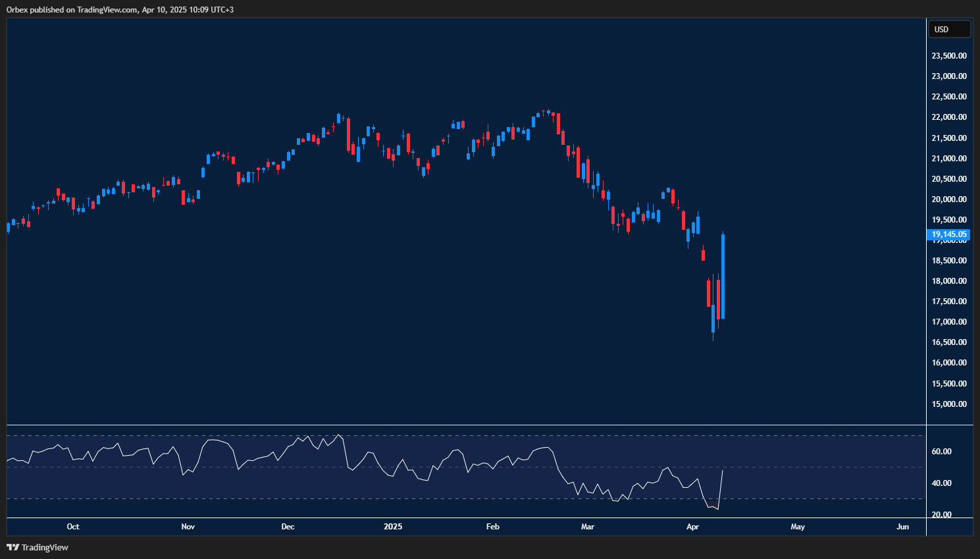Select the latest tall blue candlestick
Viewport: 980px width, 559px height.
tap(723, 277)
